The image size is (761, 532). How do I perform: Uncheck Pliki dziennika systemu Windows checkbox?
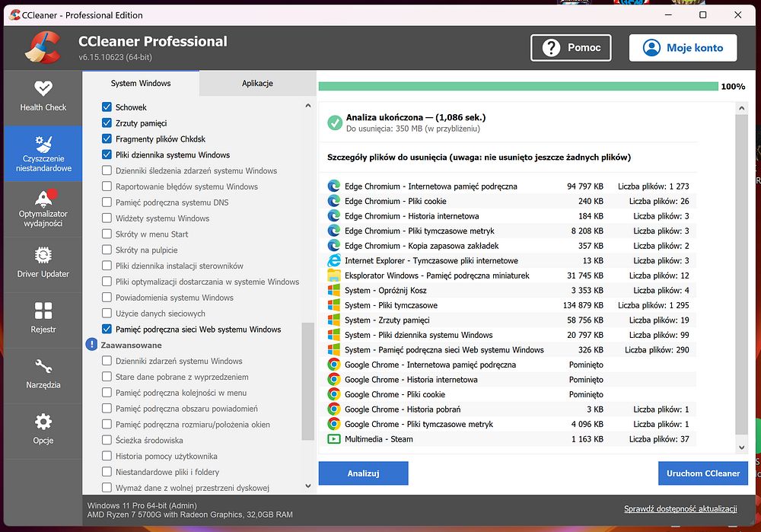click(107, 155)
